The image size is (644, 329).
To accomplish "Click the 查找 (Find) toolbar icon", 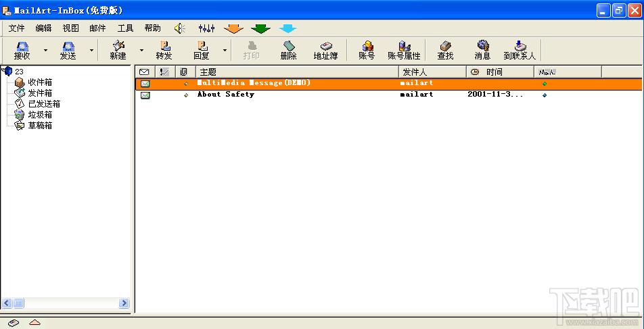I will [x=445, y=51].
